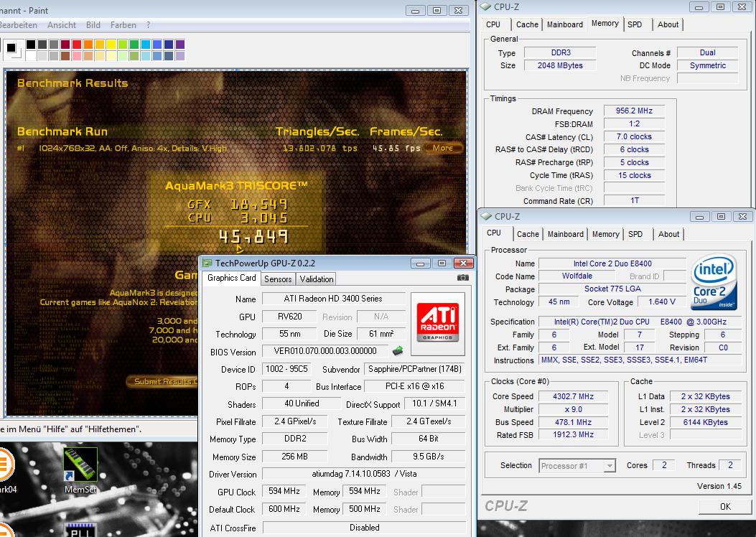Switch to the Validation tab in GPU-Z
Viewport: 756px width, 537px height.
(x=317, y=279)
